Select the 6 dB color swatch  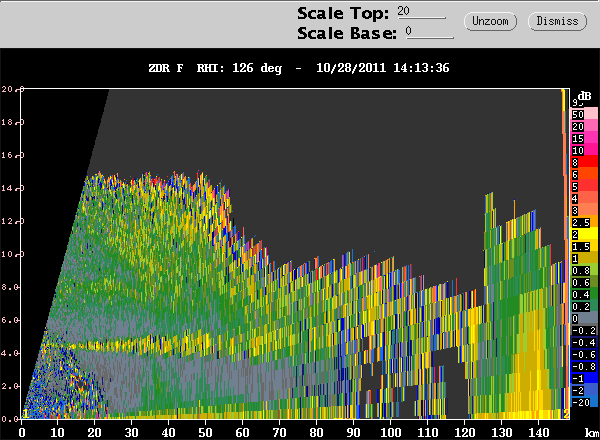pyautogui.click(x=584, y=174)
